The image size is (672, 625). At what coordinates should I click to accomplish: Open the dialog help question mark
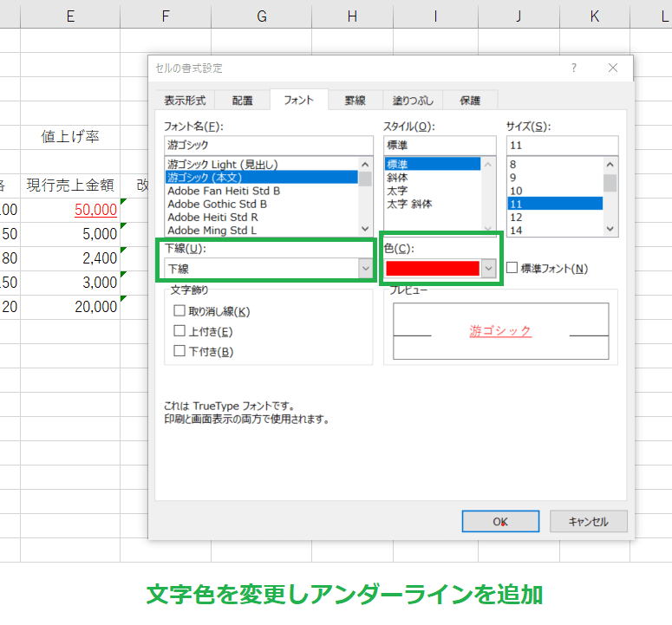click(x=574, y=68)
